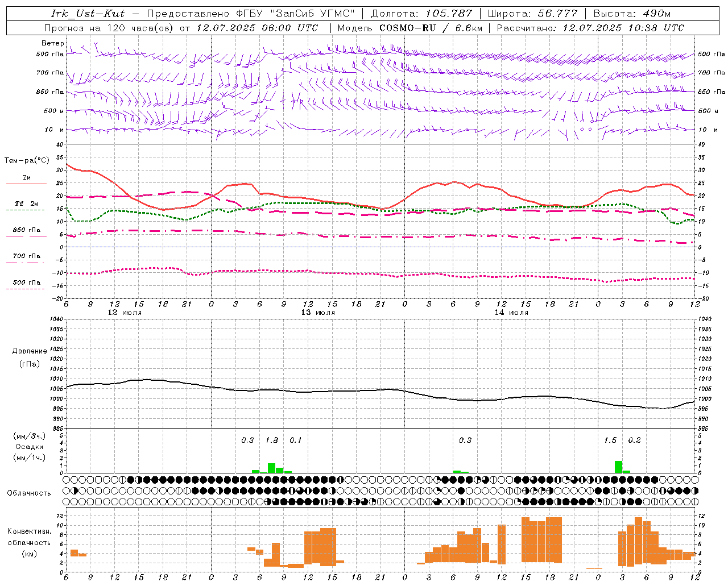Screen dimensions: 728x582
Task: Select the 'Модель COSMO-RU / 6.6км' text
Action: coord(410,28)
